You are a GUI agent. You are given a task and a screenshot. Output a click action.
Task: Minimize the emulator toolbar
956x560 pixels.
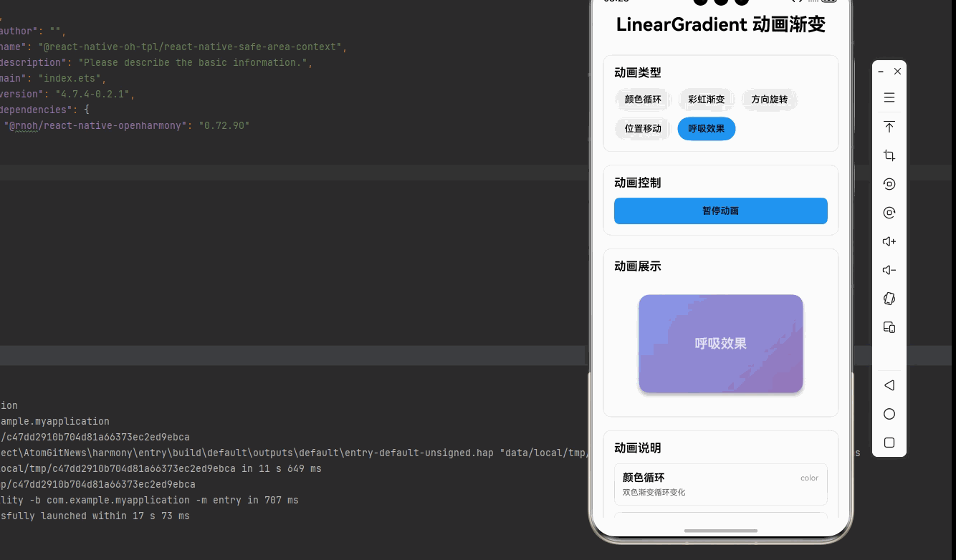click(881, 72)
